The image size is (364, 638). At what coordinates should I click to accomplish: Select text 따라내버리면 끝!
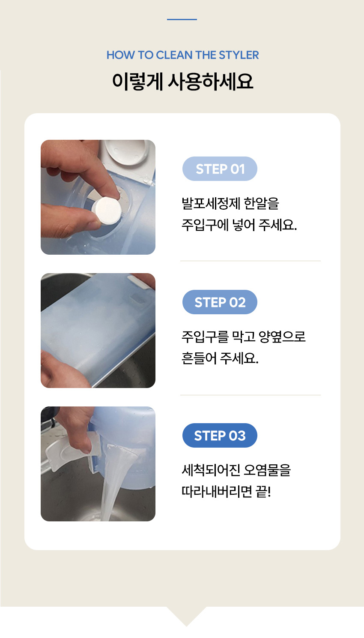click(227, 491)
